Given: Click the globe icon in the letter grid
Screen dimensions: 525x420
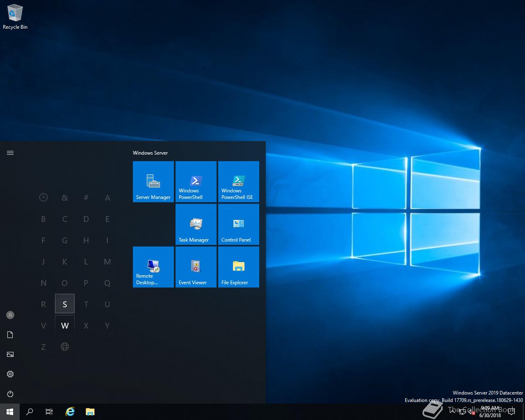Looking at the screenshot, I should pyautogui.click(x=65, y=347).
